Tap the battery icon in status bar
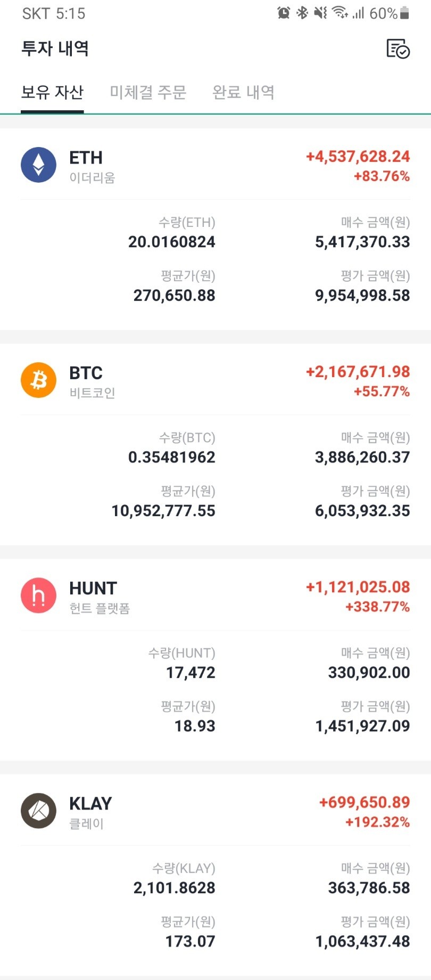Image resolution: width=431 pixels, height=980 pixels. [x=405, y=13]
